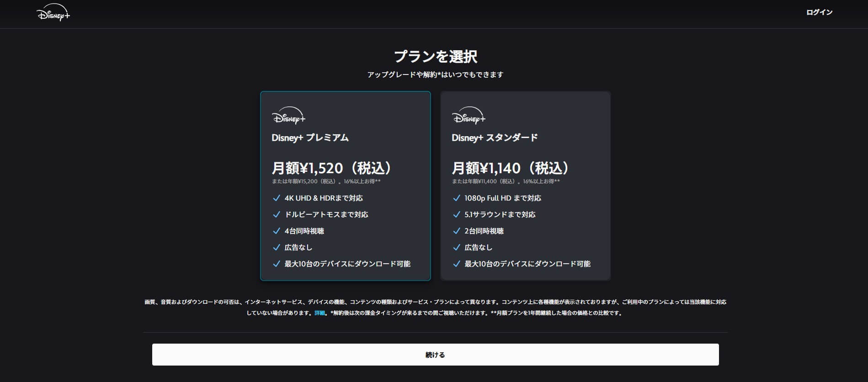
Task: Click the checkmark beside 1080p Full HD まで対応
Action: pyautogui.click(x=456, y=198)
